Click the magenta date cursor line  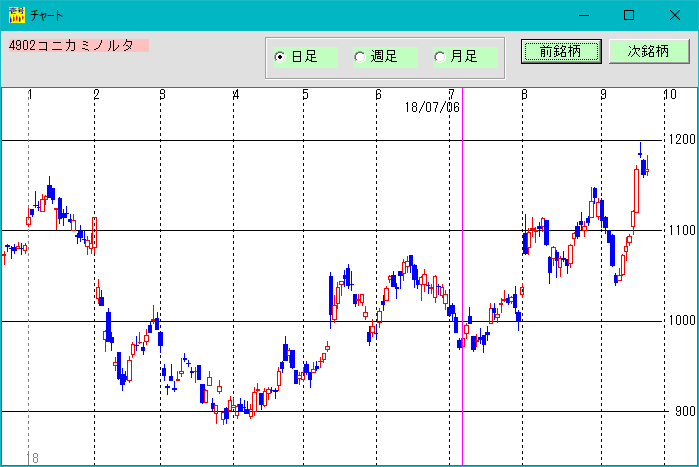pos(462,276)
